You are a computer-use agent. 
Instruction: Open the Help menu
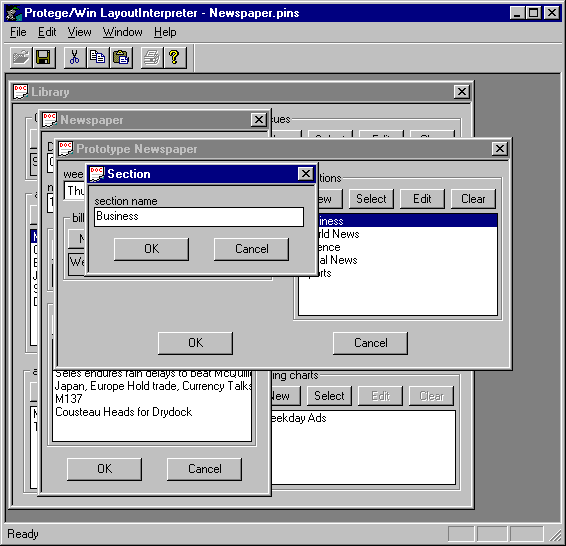pyautogui.click(x=165, y=32)
